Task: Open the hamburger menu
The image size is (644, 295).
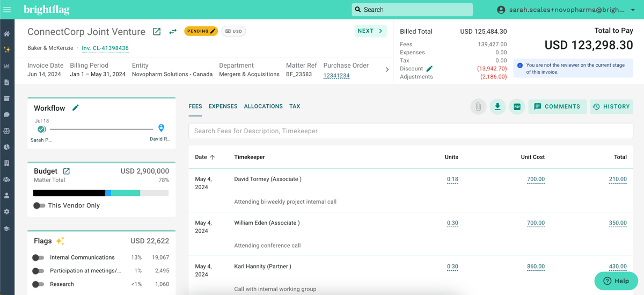Action: coord(7,10)
